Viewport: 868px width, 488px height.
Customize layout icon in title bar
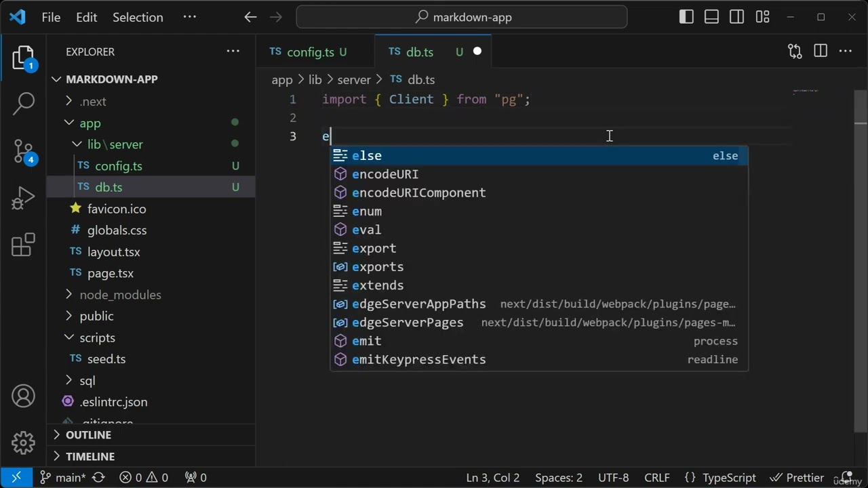click(x=763, y=18)
